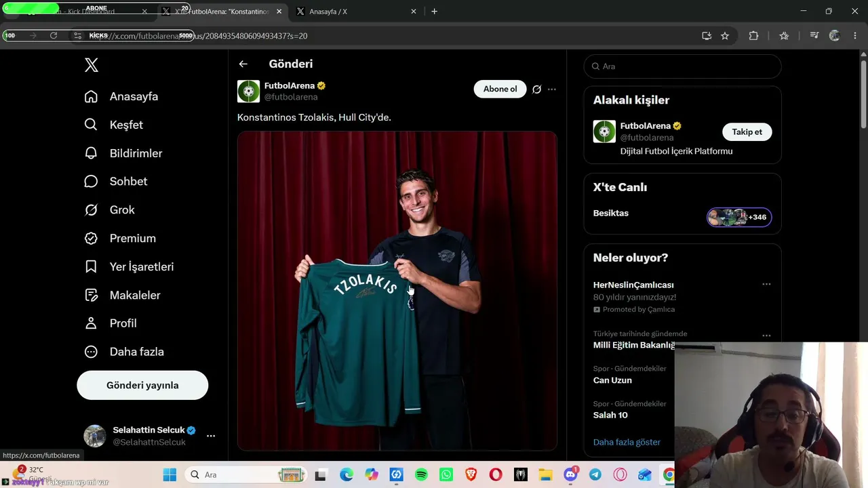Open the Windows Start menu
The width and height of the screenshot is (868, 488).
point(170,474)
